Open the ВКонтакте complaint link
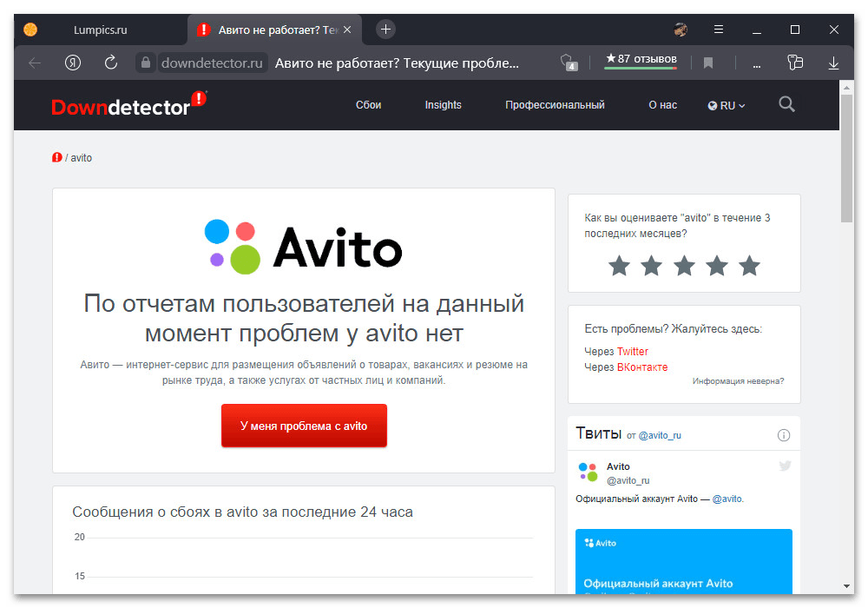 point(642,367)
